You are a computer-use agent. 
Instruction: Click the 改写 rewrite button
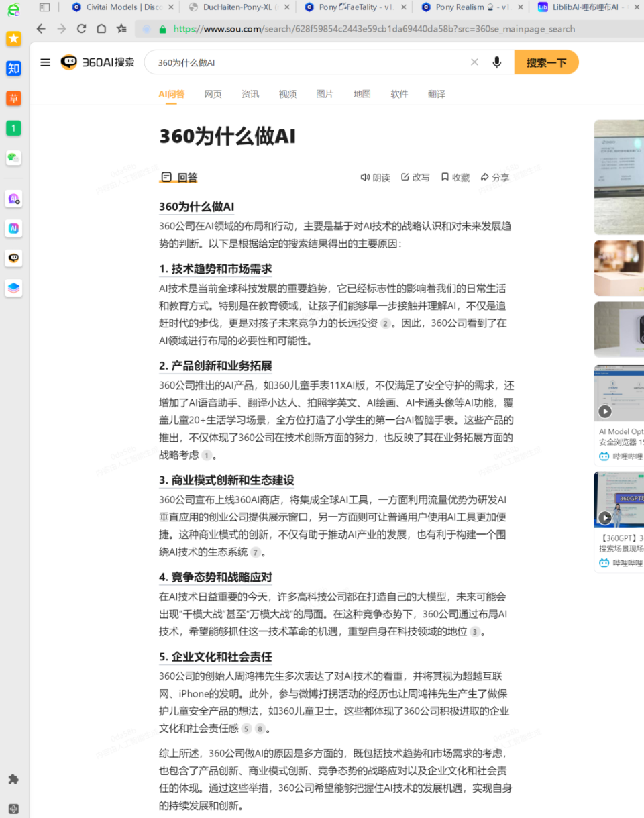(415, 177)
